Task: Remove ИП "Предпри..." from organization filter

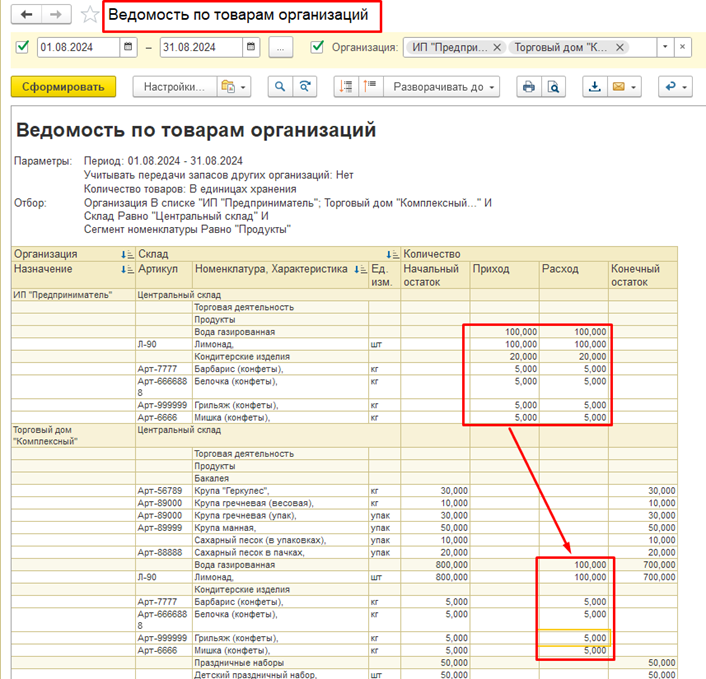Action: [x=497, y=47]
